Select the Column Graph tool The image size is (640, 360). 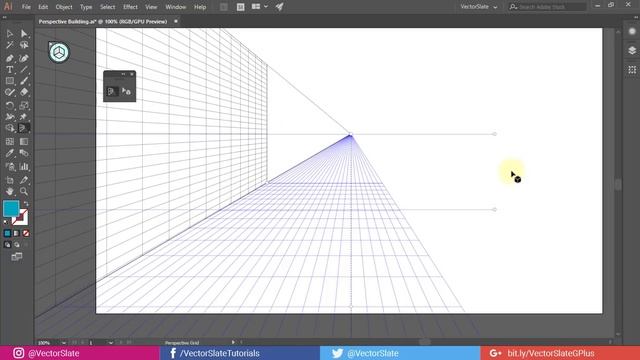tap(24, 167)
